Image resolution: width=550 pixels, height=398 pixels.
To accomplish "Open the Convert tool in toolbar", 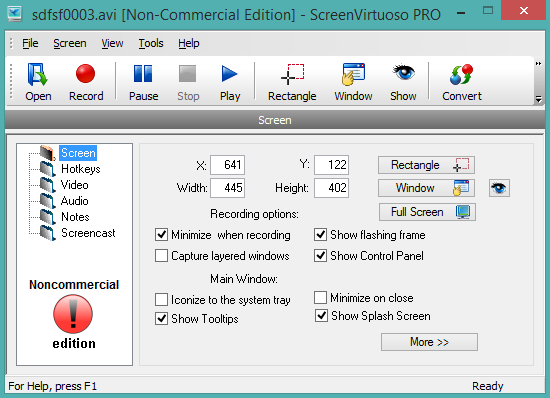I will pyautogui.click(x=462, y=82).
